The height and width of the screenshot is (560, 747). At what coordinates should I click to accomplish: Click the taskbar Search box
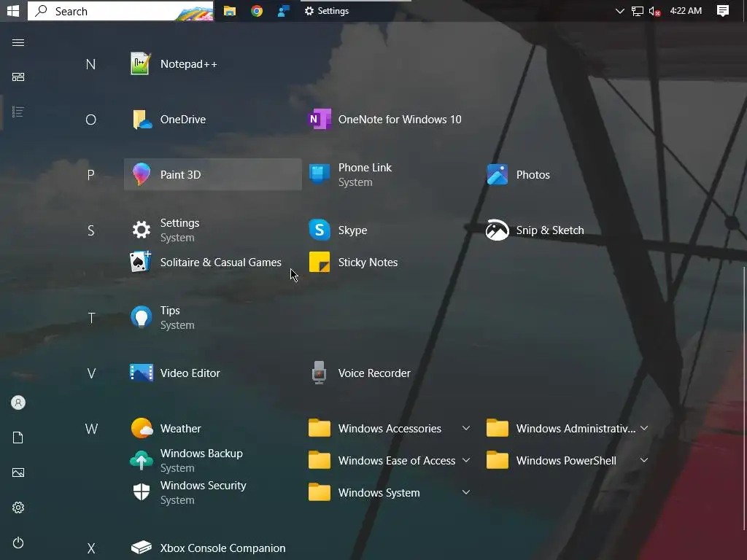[x=120, y=10]
